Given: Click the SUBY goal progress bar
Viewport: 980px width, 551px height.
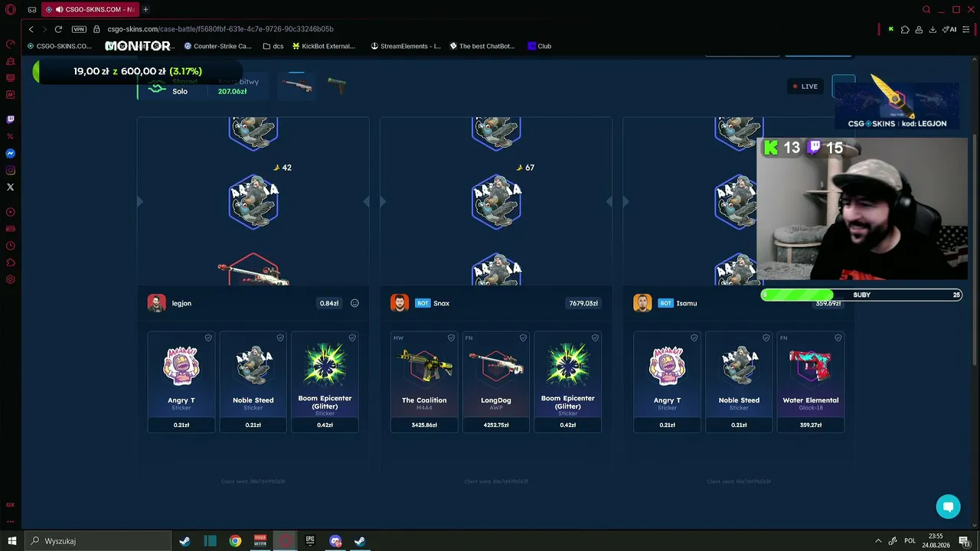Looking at the screenshot, I should (861, 295).
